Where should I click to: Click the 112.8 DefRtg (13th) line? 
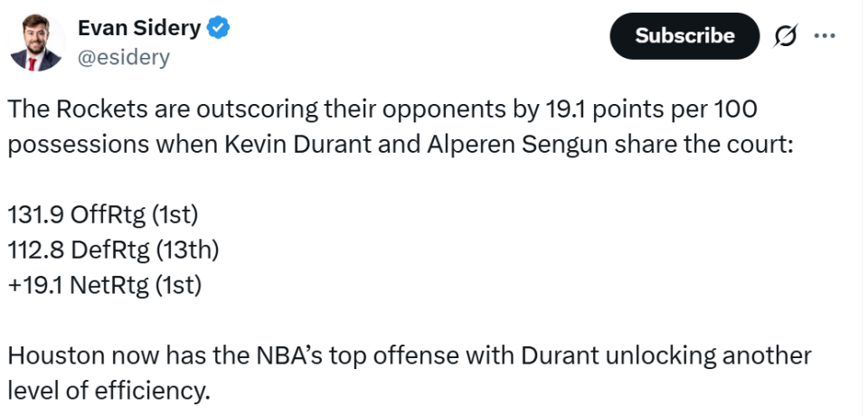113,250
